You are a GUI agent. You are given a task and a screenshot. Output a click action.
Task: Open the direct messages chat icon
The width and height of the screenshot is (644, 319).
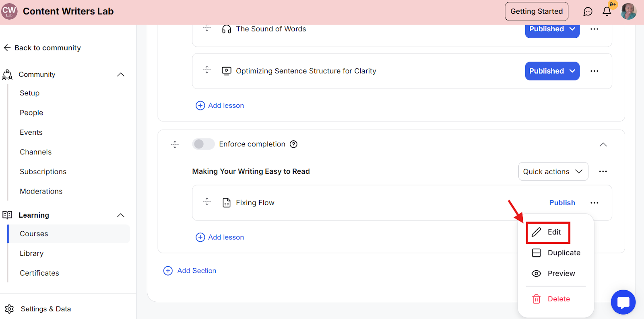click(x=588, y=12)
